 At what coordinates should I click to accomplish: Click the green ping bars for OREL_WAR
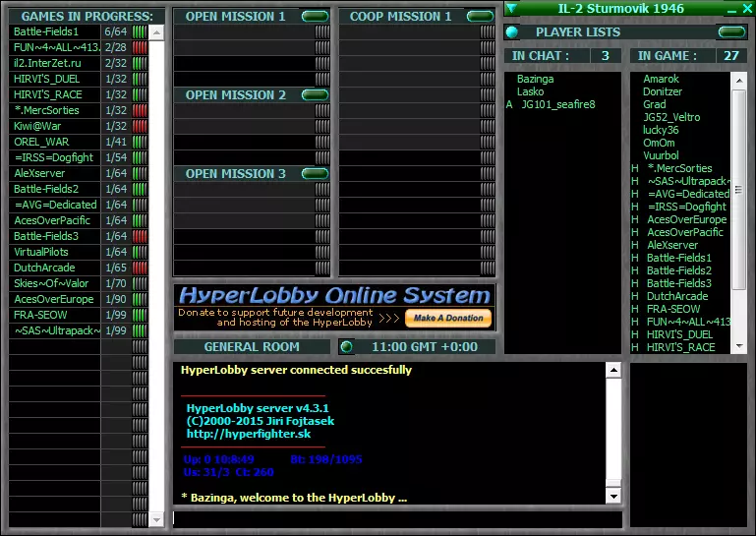click(x=140, y=142)
